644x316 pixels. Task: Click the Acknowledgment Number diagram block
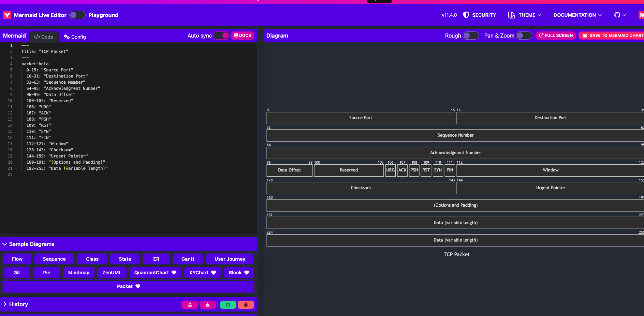[x=455, y=153]
